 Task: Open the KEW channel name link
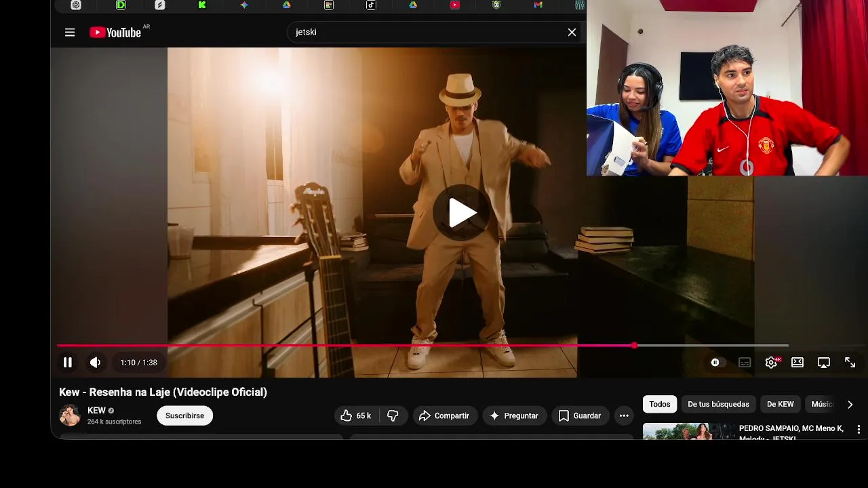pos(96,411)
